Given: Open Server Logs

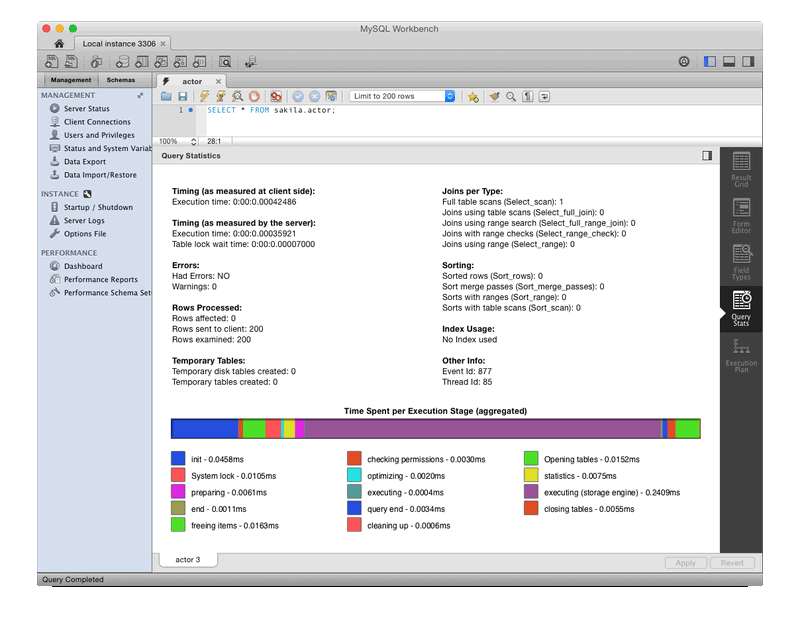Looking at the screenshot, I should 84,220.
